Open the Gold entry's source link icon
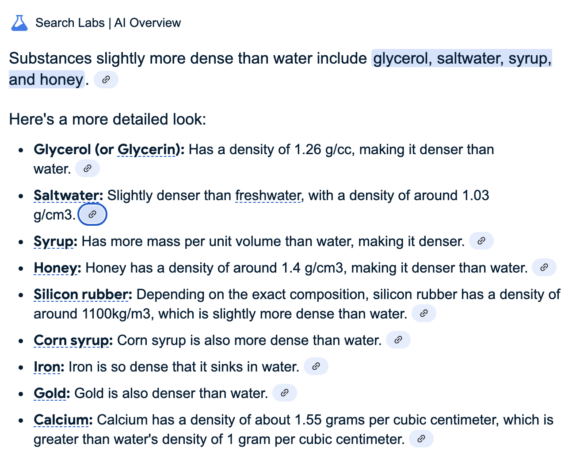 point(284,393)
